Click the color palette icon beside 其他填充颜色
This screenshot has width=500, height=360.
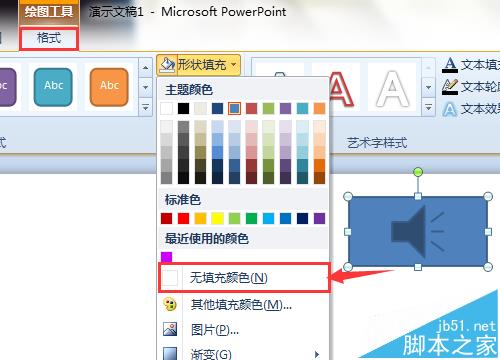coord(170,304)
